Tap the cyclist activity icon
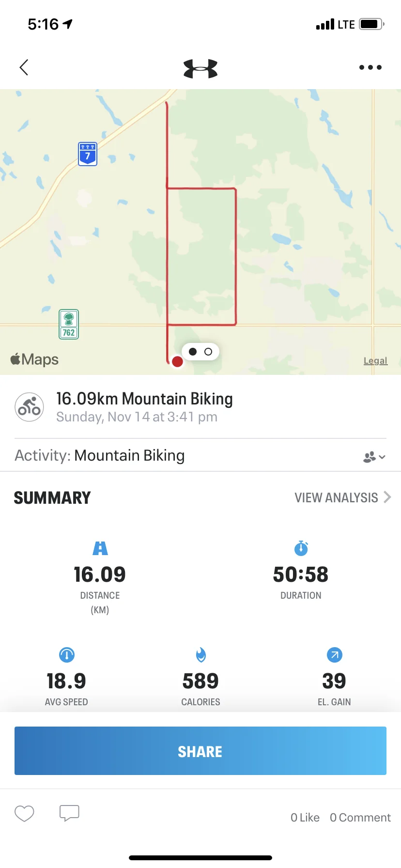 tap(30, 407)
